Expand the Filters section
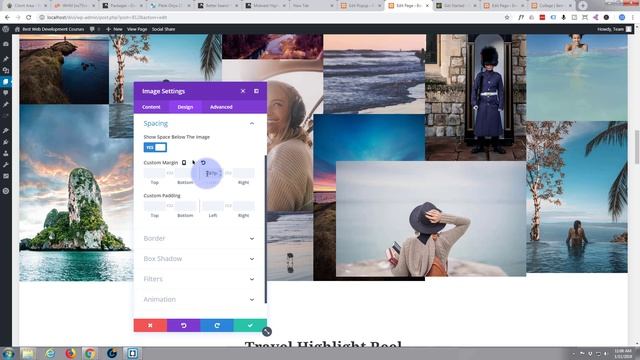640x360 pixels. click(200, 279)
